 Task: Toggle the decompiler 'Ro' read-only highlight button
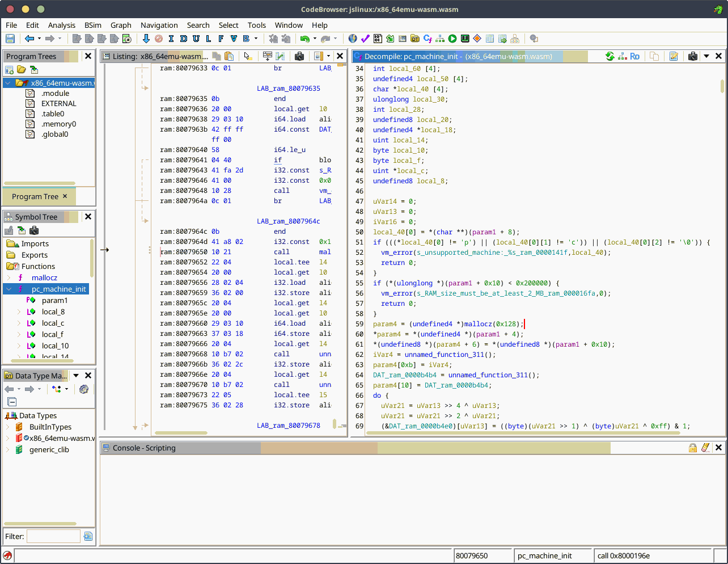634,56
